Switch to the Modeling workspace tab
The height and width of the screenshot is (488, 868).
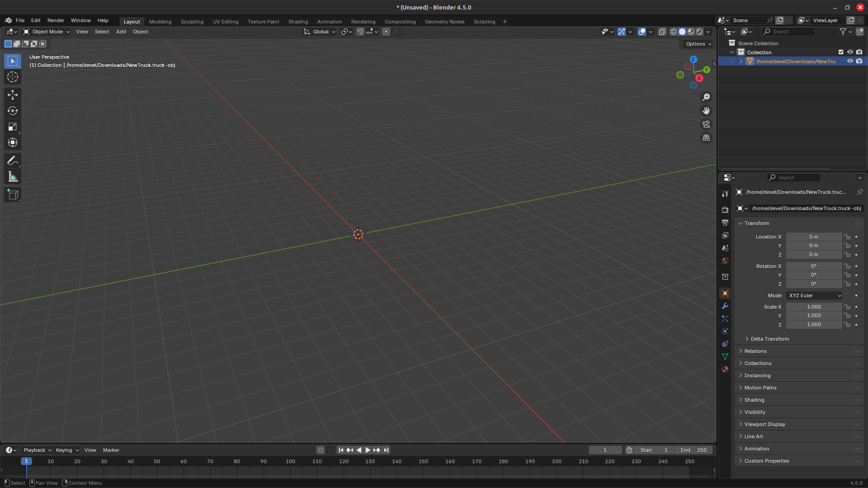tap(160, 22)
